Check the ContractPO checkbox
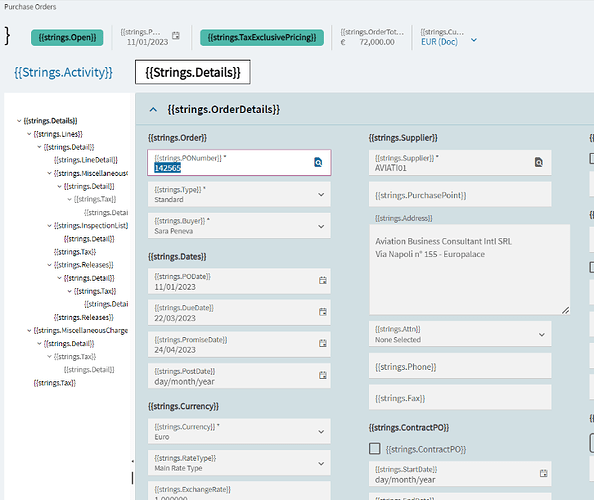This screenshot has height=500, width=594. click(375, 449)
